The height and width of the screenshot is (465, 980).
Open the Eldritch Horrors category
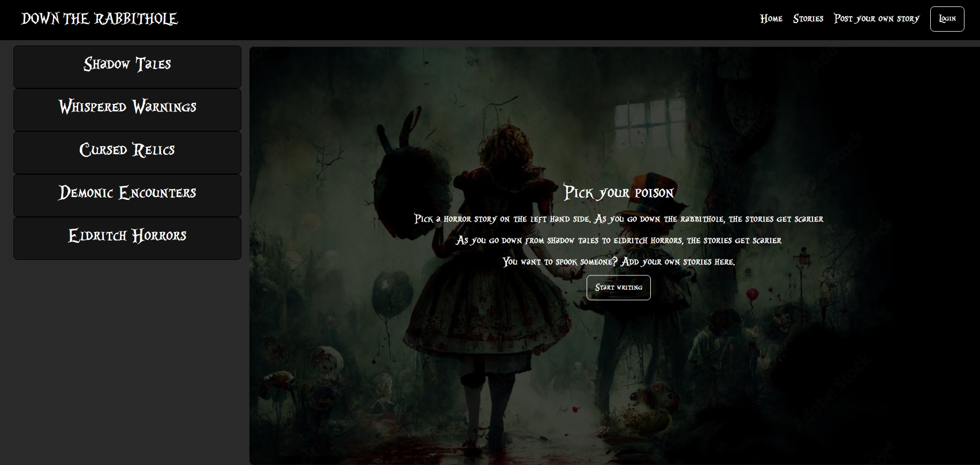127,238
